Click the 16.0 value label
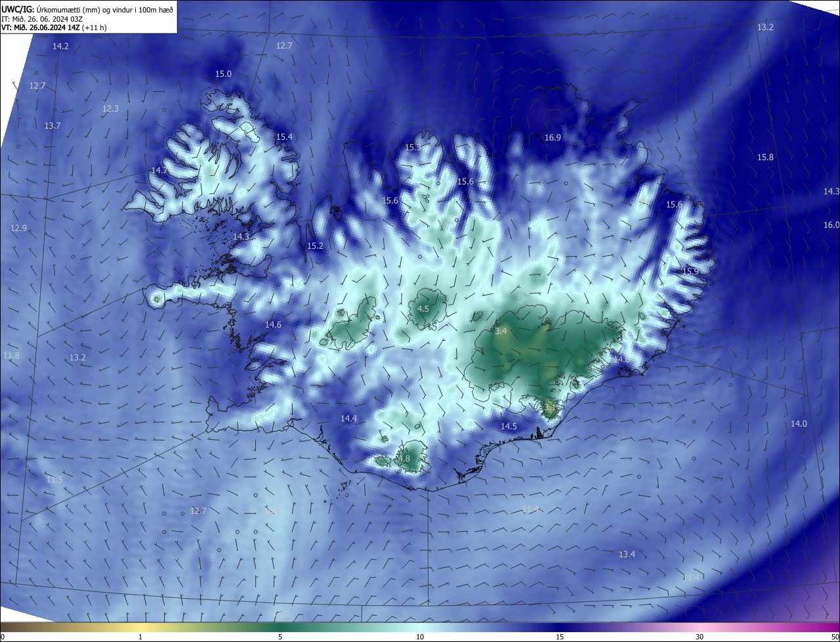This screenshot has width=840, height=642. tap(831, 225)
